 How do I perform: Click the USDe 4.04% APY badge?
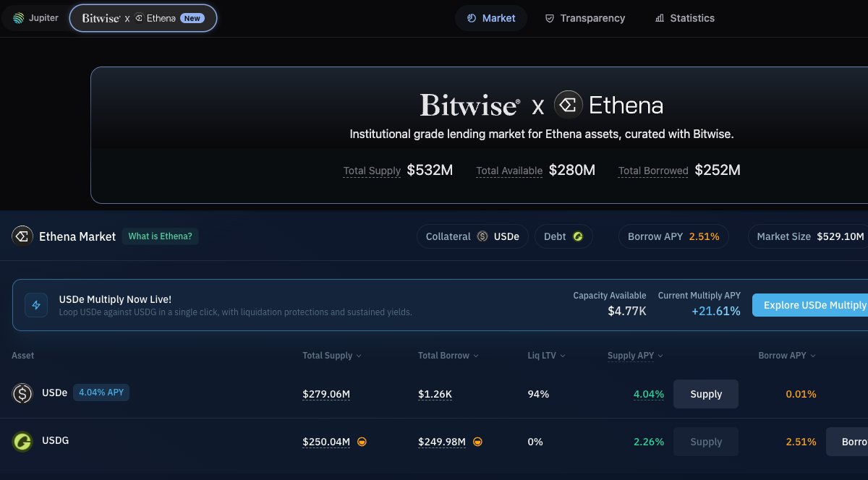click(101, 393)
